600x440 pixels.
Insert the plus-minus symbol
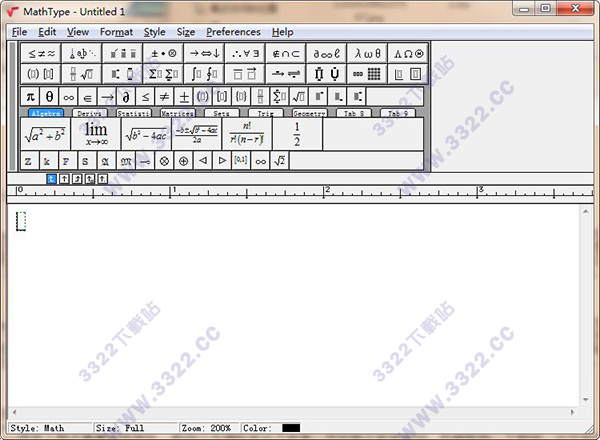coord(184,97)
